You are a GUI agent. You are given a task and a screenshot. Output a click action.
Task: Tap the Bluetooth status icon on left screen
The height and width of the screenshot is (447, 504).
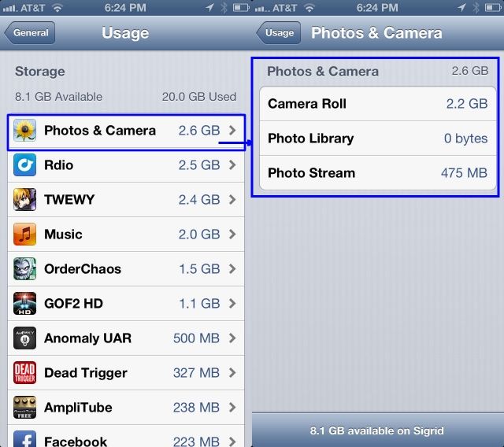point(224,7)
